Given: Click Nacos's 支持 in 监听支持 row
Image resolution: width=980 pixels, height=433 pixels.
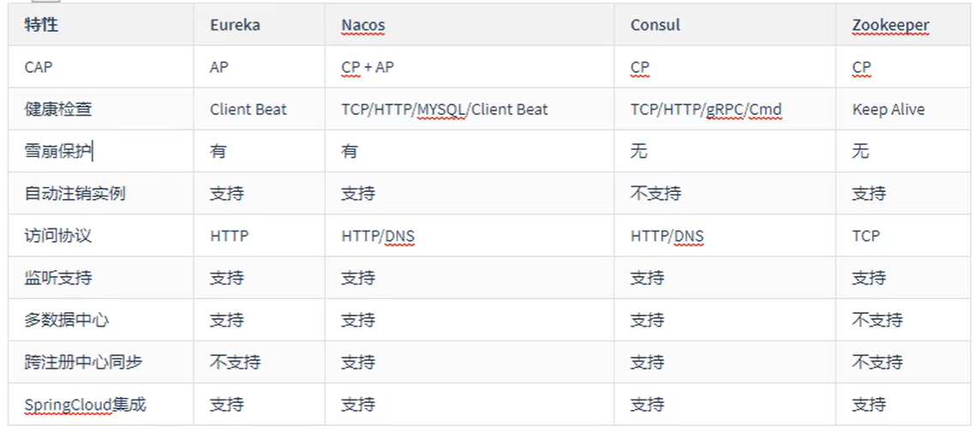Looking at the screenshot, I should tap(358, 277).
